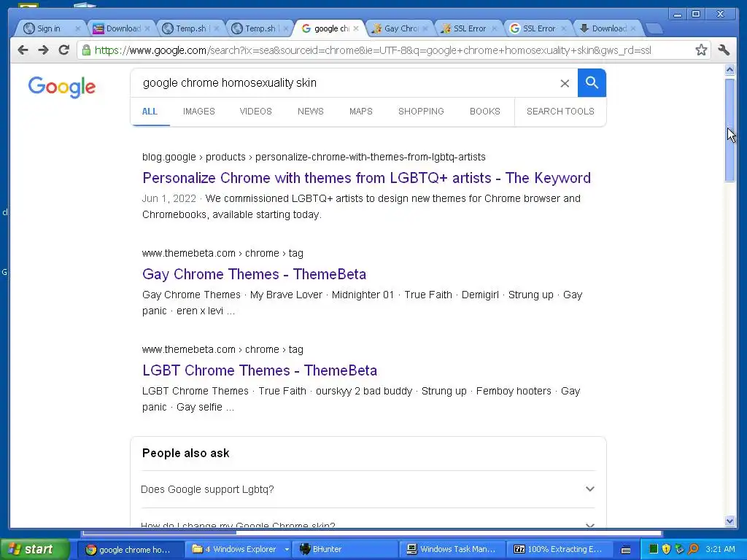Switch to BHunter in the taskbar

click(x=344, y=549)
